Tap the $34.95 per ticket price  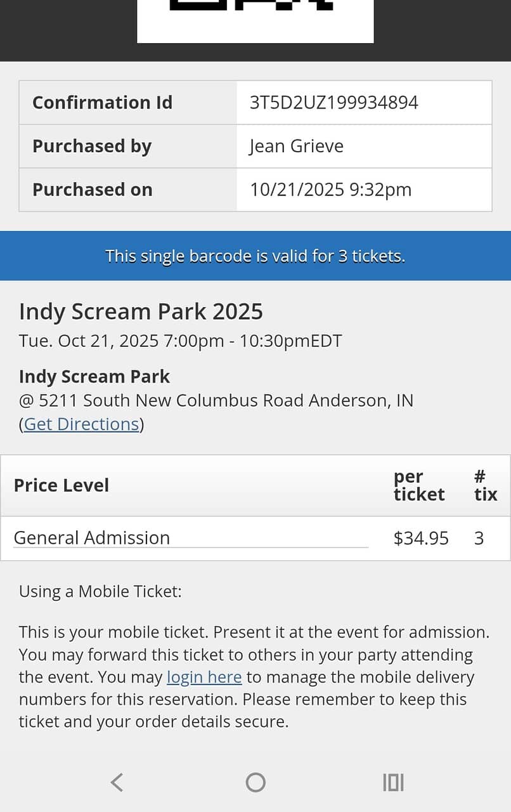tap(421, 539)
